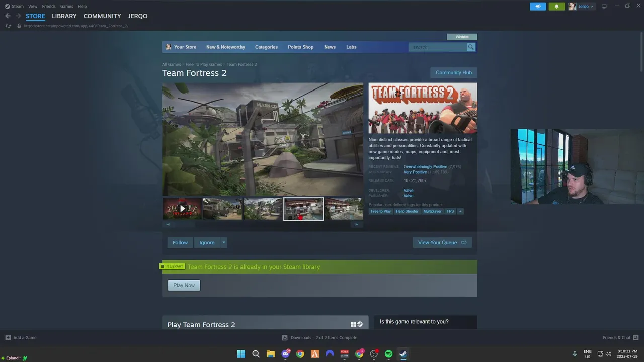The width and height of the screenshot is (644, 362).
Task: Open the Labs tab
Action: 351,47
